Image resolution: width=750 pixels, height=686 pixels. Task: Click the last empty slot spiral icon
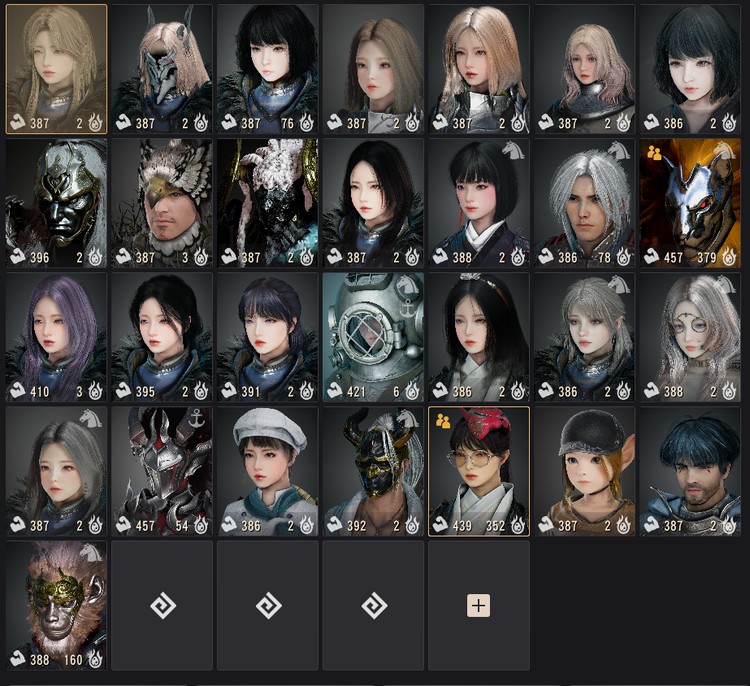coord(374,606)
